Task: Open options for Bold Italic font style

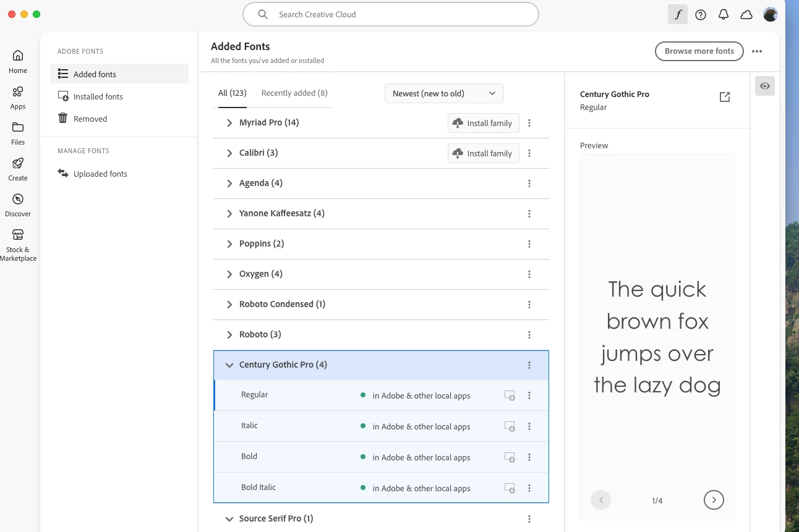Action: pos(529,488)
